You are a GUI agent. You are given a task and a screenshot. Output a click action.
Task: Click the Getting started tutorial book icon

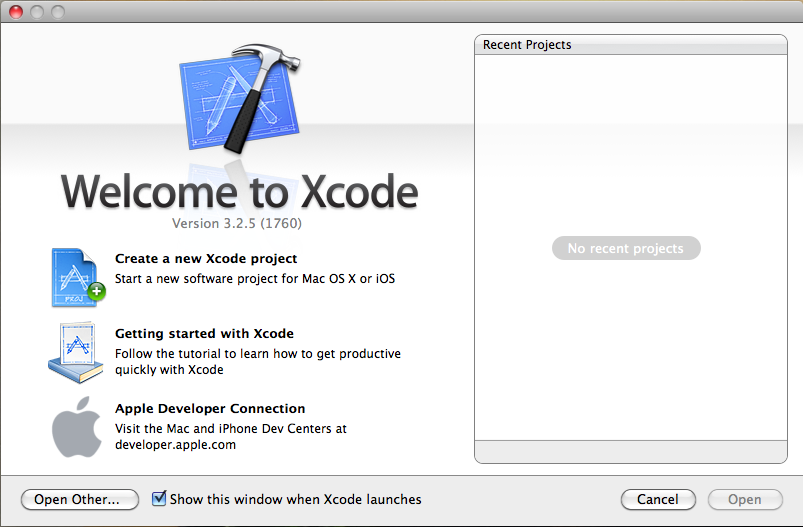click(76, 352)
